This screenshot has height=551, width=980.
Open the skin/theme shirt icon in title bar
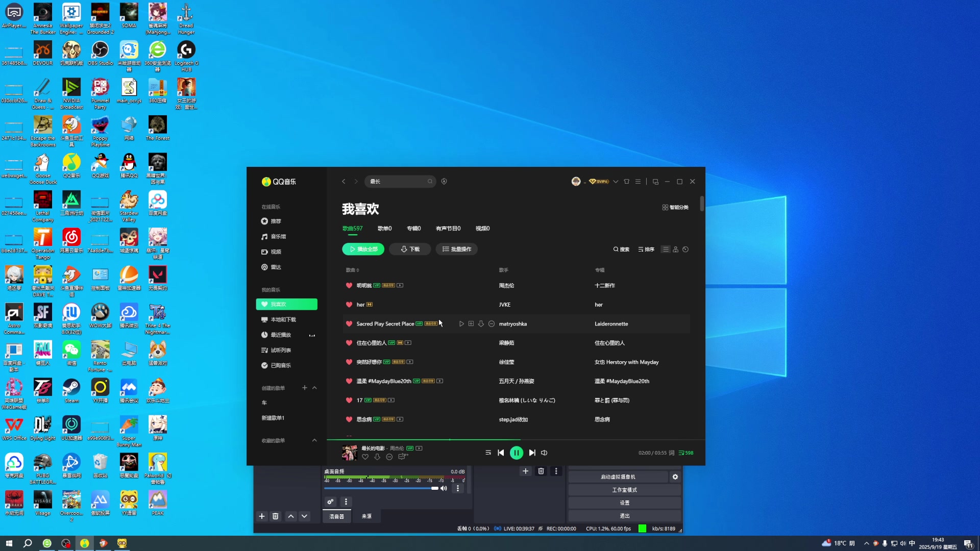pos(626,181)
